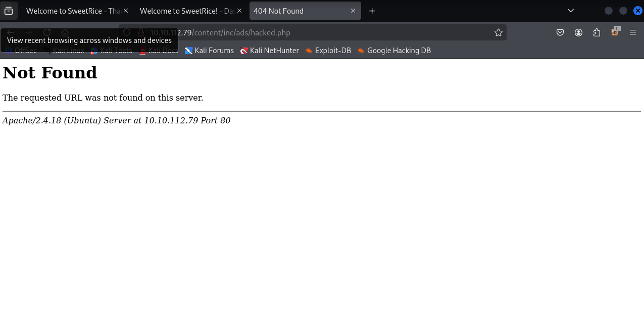Screen dimensions: 644x315
Task: Open the Save to Pocket icon
Action: (560, 33)
